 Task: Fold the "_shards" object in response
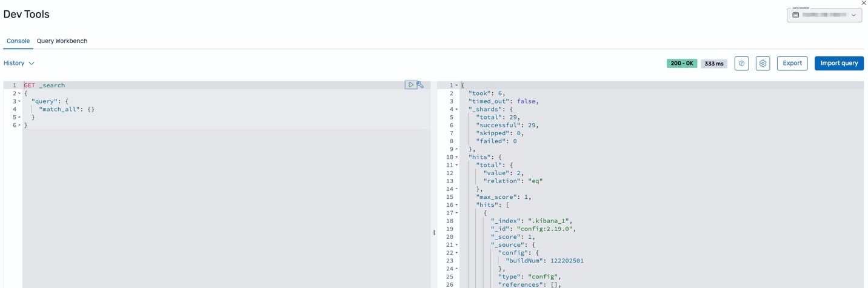point(457,109)
